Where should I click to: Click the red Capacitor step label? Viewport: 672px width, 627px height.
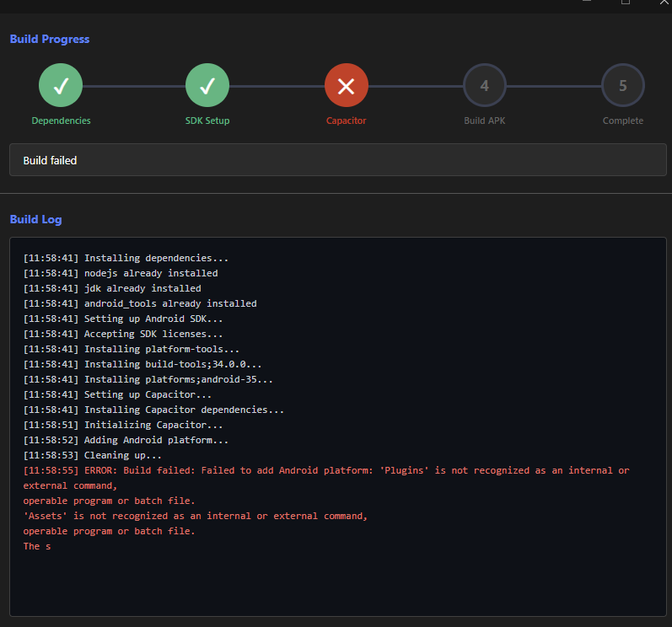(x=347, y=121)
